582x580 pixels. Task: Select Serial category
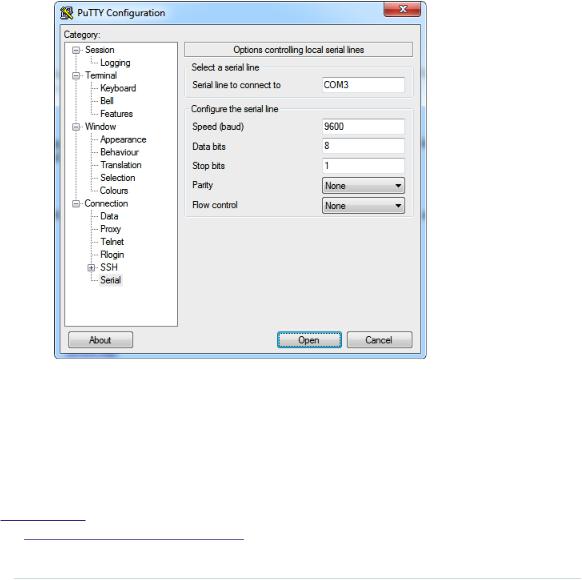[110, 280]
